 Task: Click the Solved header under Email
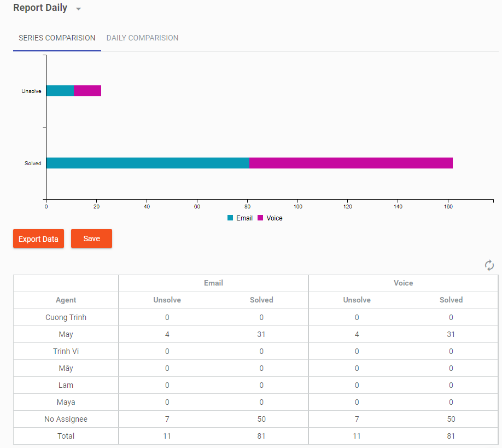click(261, 300)
